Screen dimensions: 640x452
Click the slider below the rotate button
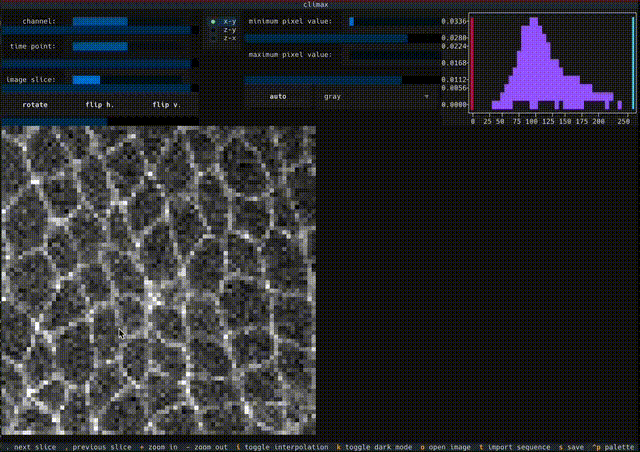[100, 121]
